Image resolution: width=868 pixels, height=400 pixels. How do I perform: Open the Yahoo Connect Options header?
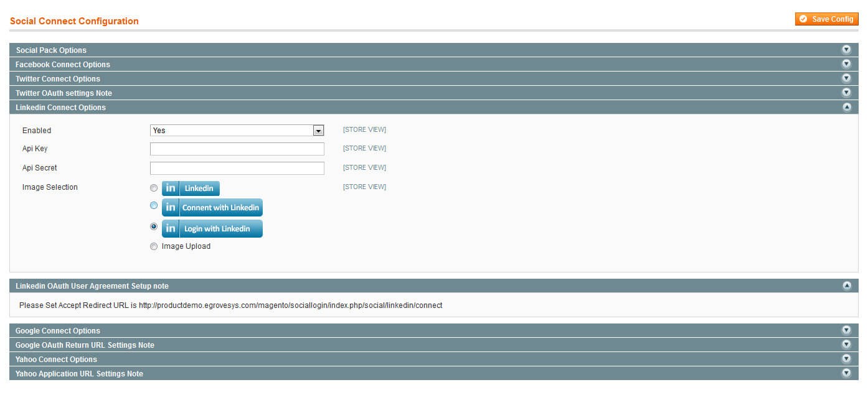point(434,359)
